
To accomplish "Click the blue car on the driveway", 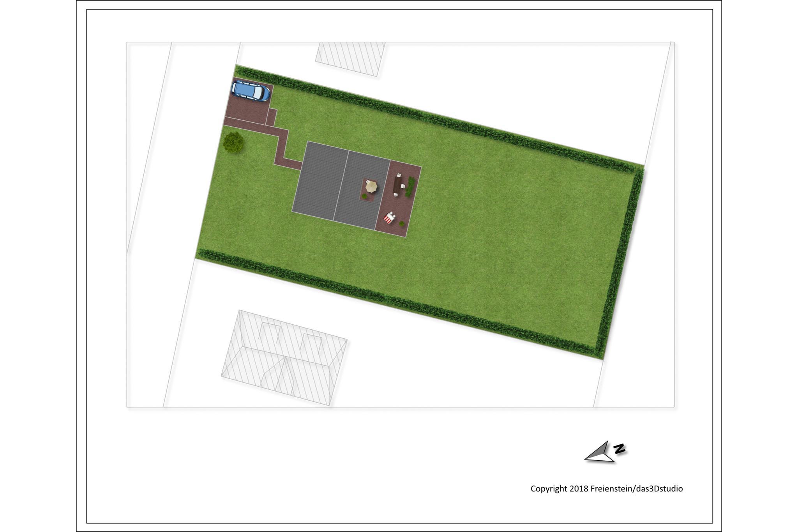I will tap(251, 91).
